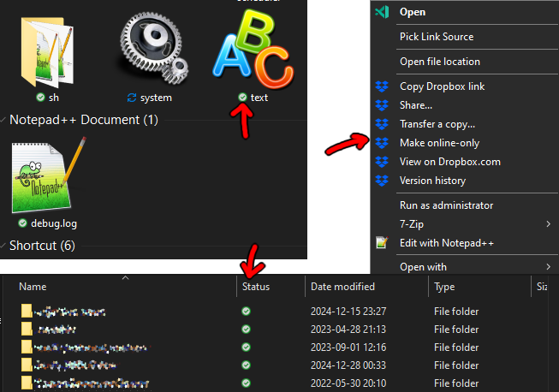
Task: Click green sync checkmark next to debug.log
Action: click(x=23, y=223)
